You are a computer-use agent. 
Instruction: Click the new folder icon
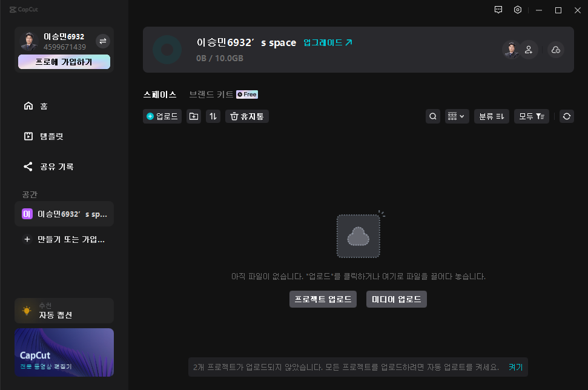[194, 117]
